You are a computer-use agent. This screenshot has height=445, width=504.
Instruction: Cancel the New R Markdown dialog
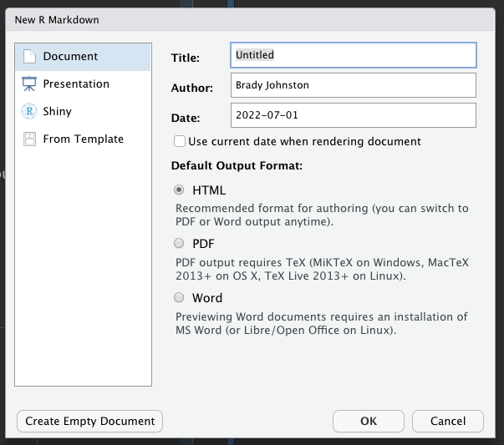[x=447, y=422]
